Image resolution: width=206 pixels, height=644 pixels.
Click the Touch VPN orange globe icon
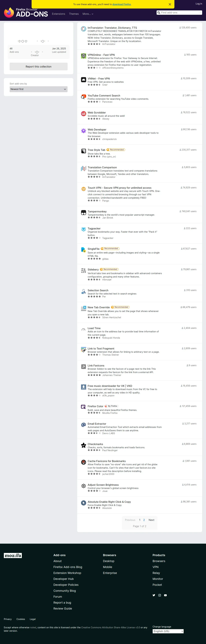(x=84, y=189)
